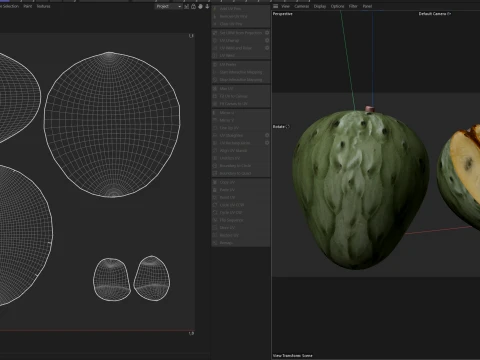Click the Clear UV Pins command
This screenshot has height=360, width=480.
241,24
